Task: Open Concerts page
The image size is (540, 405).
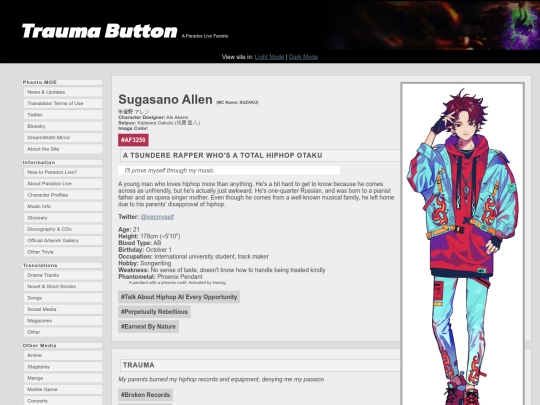Action: click(63, 401)
